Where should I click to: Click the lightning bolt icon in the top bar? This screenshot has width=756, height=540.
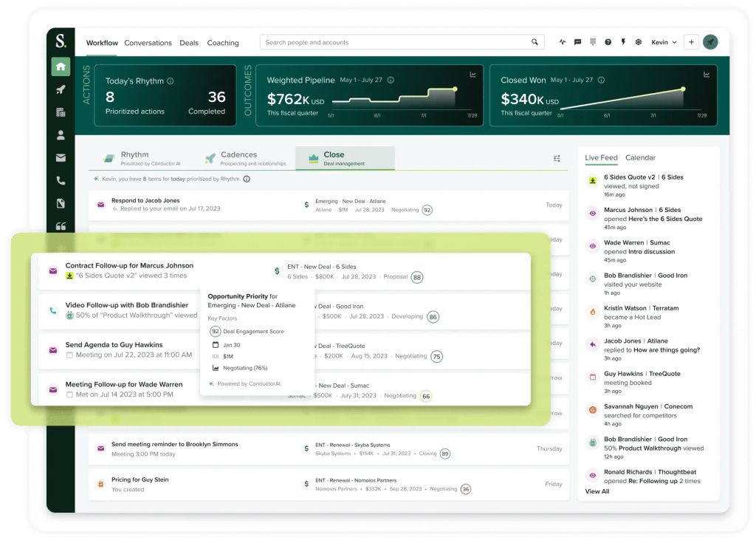pyautogui.click(x=622, y=42)
